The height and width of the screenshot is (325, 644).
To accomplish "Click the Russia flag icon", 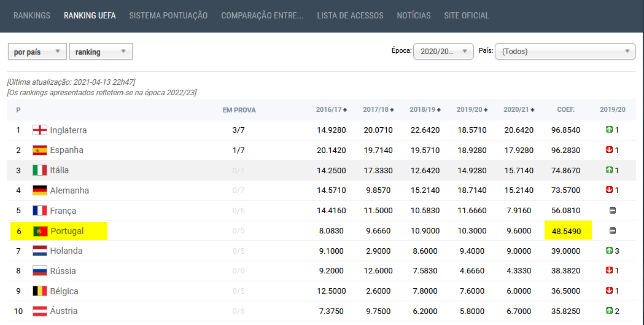I will pos(40,271).
